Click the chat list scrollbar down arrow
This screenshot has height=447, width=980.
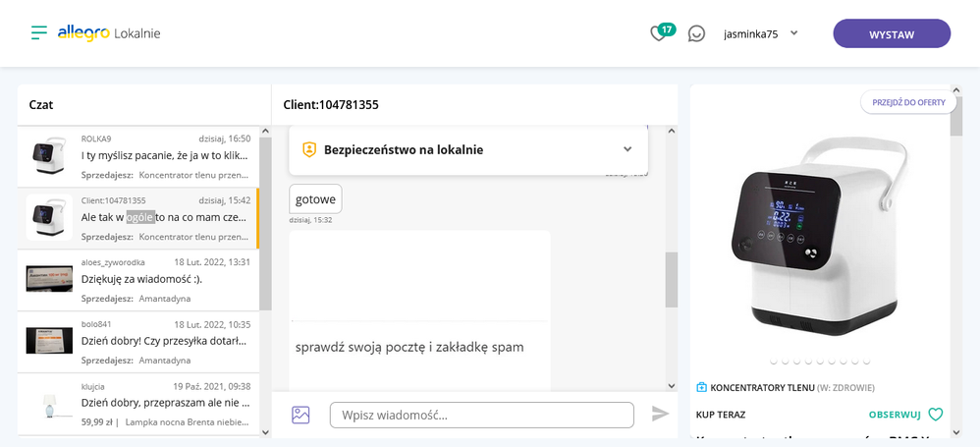265,431
